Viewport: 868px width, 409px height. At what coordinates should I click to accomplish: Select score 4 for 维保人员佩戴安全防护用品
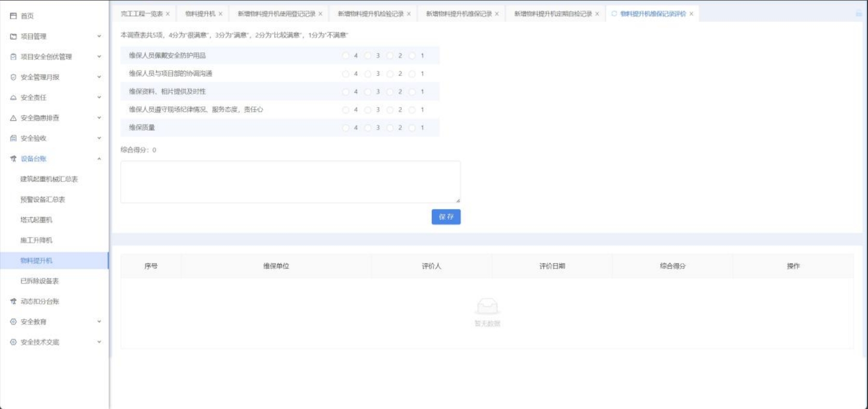tap(346, 55)
